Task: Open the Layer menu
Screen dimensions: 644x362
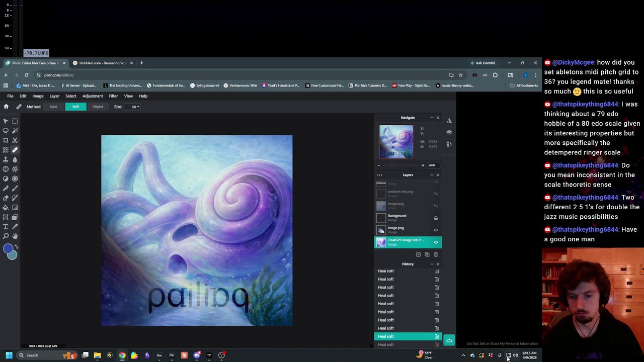Action: (x=54, y=96)
